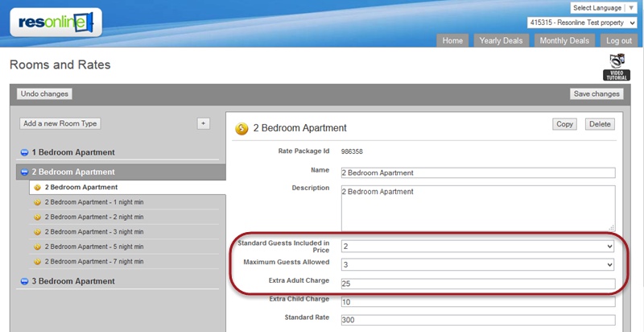Viewport: 644px width, 332px height.
Task: Click the 3 Bedroom Apartment blue icon
Action: (x=24, y=281)
